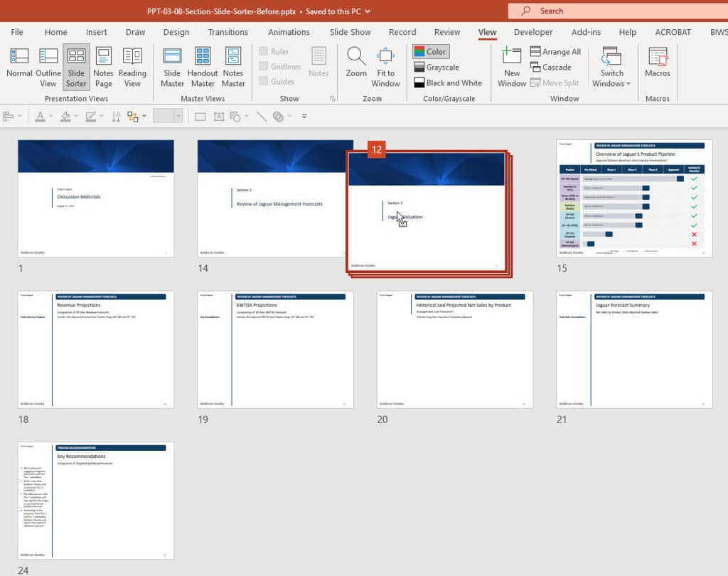Expand the Font Color dropdown arrow
This screenshot has width=728, height=576.
(50, 116)
